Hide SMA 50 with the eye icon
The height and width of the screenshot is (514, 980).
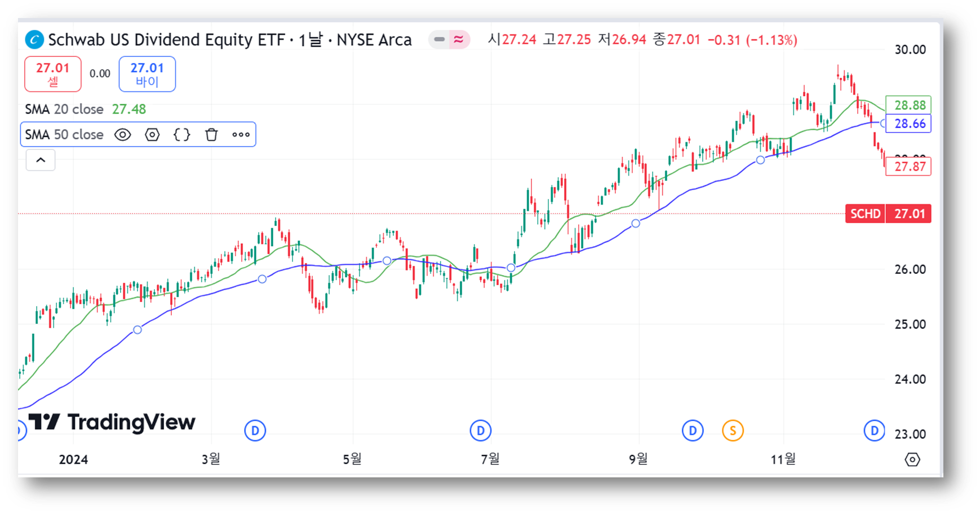pyautogui.click(x=123, y=135)
